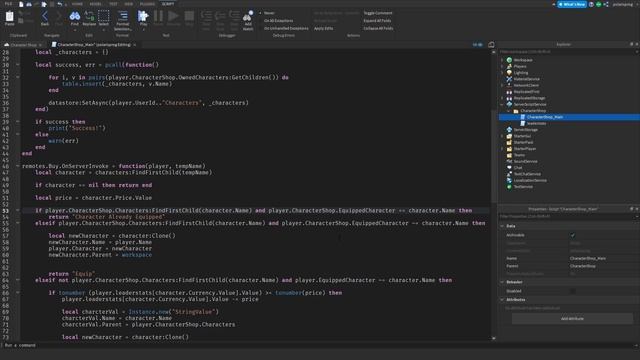
Task: Fold code at line 46
Action: (18, 166)
